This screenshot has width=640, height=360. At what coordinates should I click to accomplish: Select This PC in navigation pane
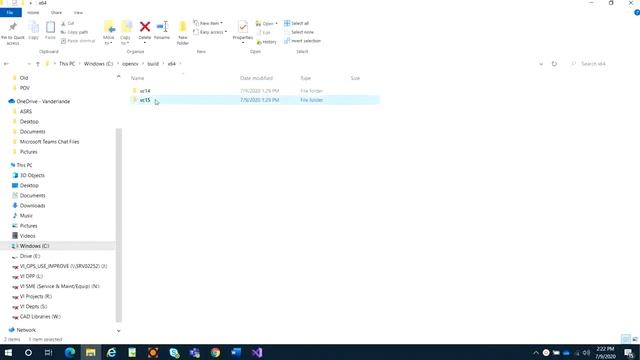[x=24, y=165]
